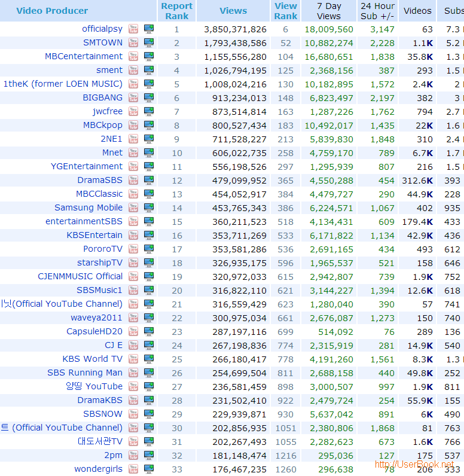Open the SMTOWN channel link
Image resolution: width=464 pixels, height=476 pixels.
point(103,42)
